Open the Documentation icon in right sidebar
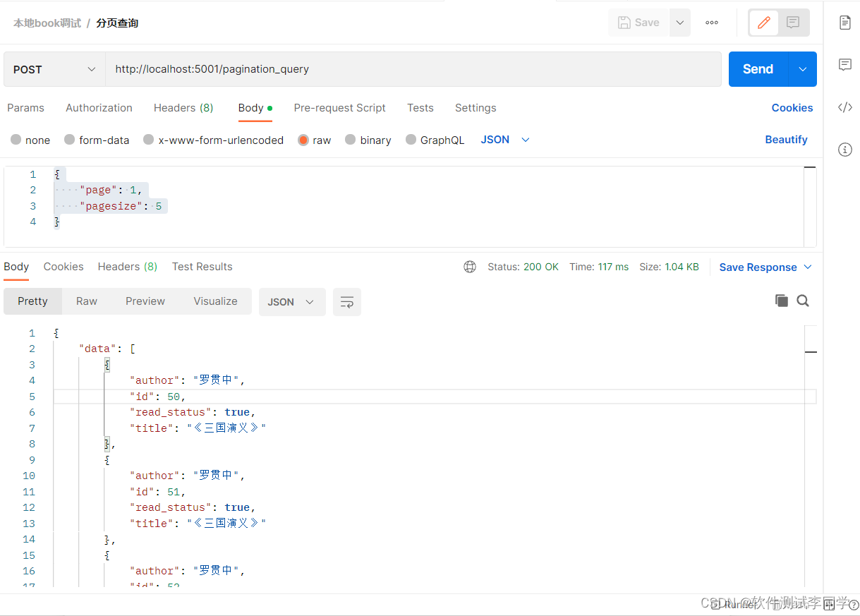 (844, 23)
